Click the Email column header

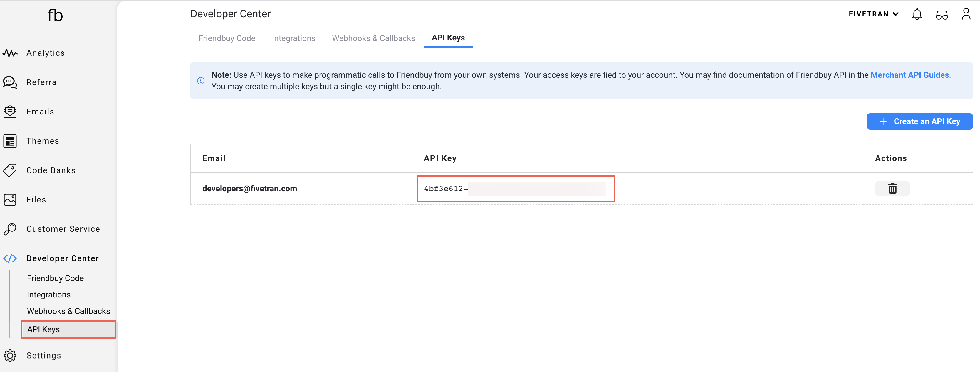214,158
